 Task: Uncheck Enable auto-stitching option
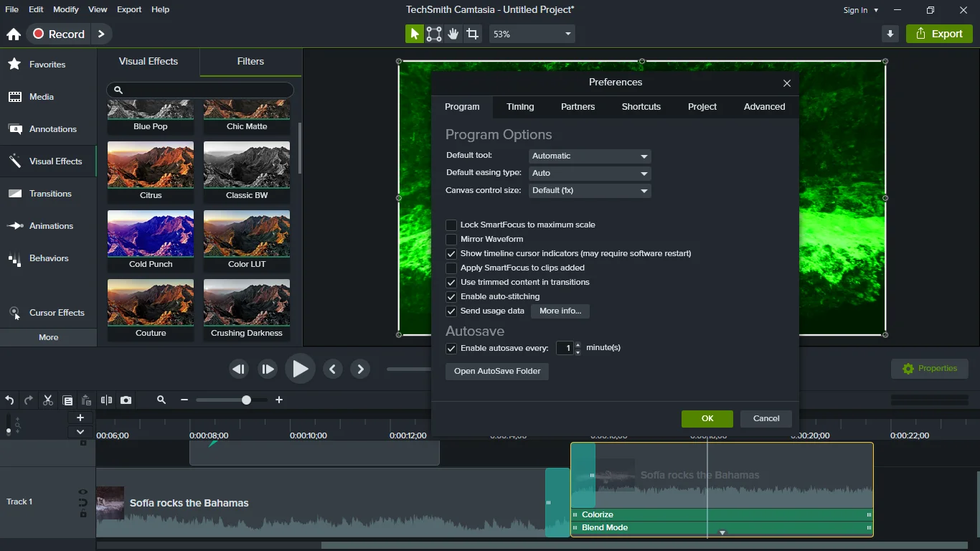[x=451, y=296]
